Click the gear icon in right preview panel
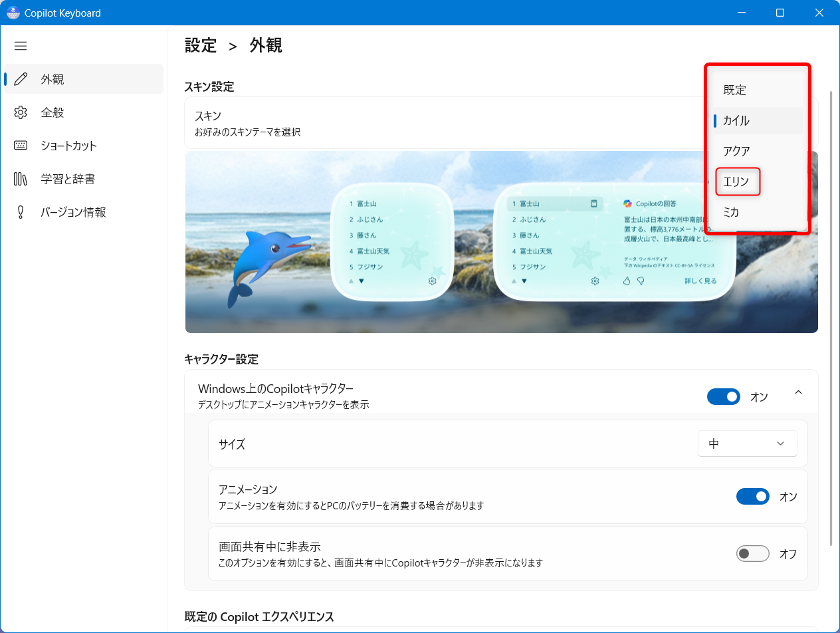The width and height of the screenshot is (840, 633). point(595,281)
